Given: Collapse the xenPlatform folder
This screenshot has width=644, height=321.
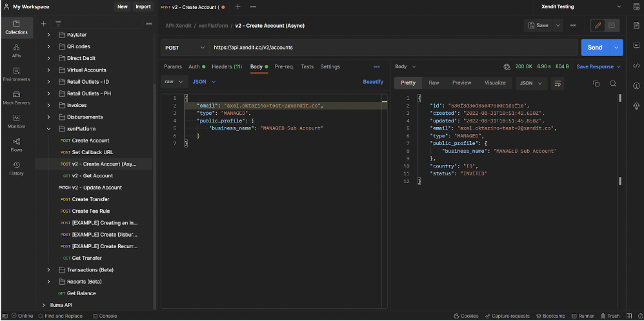Looking at the screenshot, I should (48, 129).
